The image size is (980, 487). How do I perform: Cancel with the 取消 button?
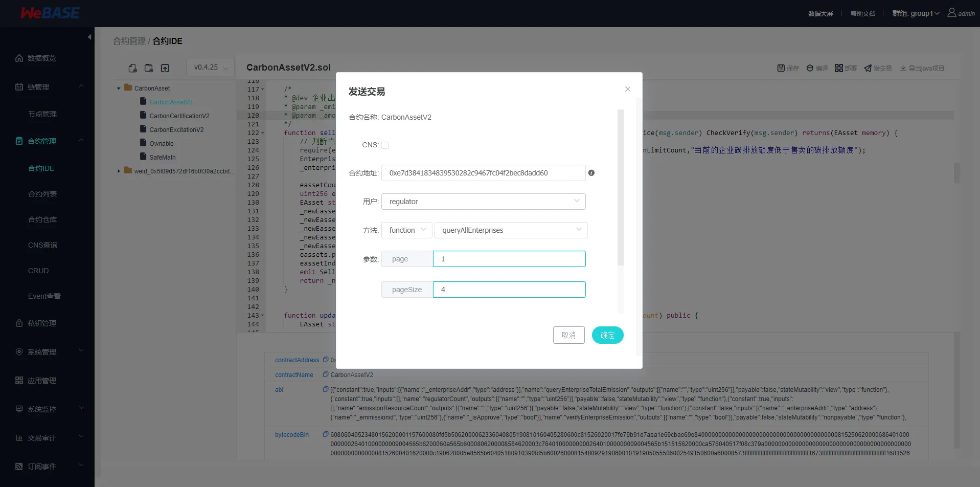click(x=569, y=335)
